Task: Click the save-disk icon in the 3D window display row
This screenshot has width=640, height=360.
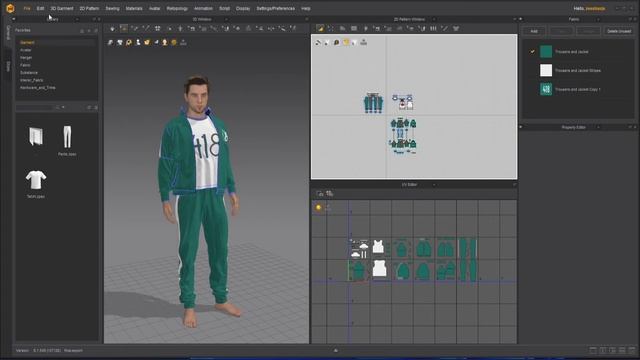Action: point(183,42)
